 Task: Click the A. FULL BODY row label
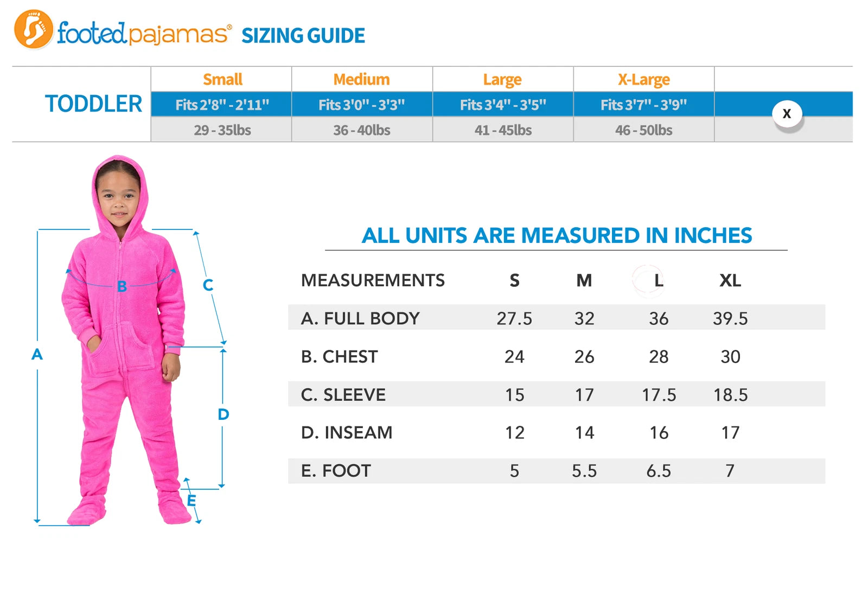[360, 318]
